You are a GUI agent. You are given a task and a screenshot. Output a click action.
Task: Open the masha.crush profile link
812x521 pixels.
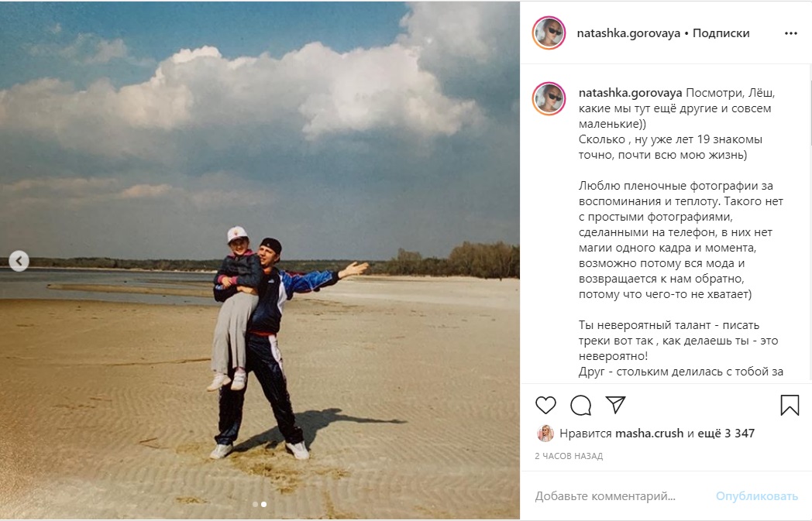pyautogui.click(x=649, y=434)
